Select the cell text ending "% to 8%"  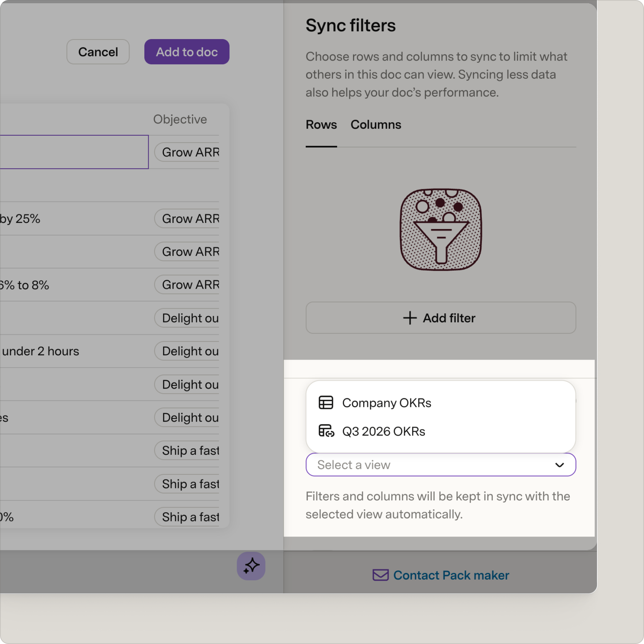pyautogui.click(x=25, y=285)
